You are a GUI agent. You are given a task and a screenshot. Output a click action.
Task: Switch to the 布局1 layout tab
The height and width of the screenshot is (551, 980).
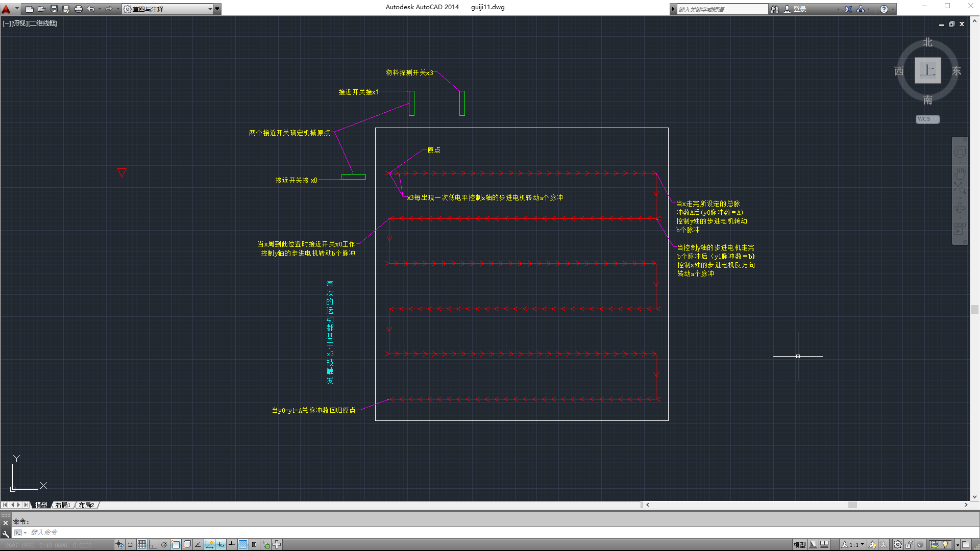(x=63, y=505)
